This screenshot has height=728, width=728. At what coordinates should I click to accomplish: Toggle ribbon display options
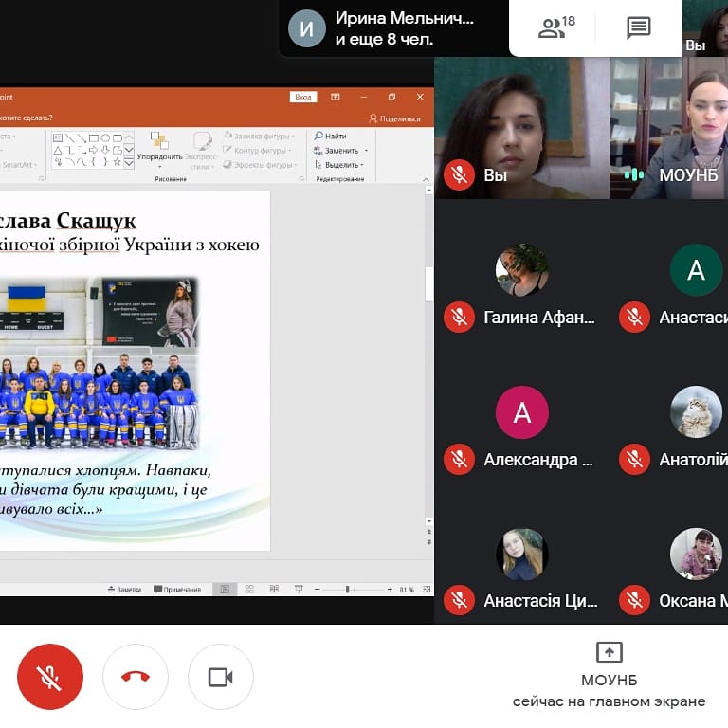click(x=335, y=97)
